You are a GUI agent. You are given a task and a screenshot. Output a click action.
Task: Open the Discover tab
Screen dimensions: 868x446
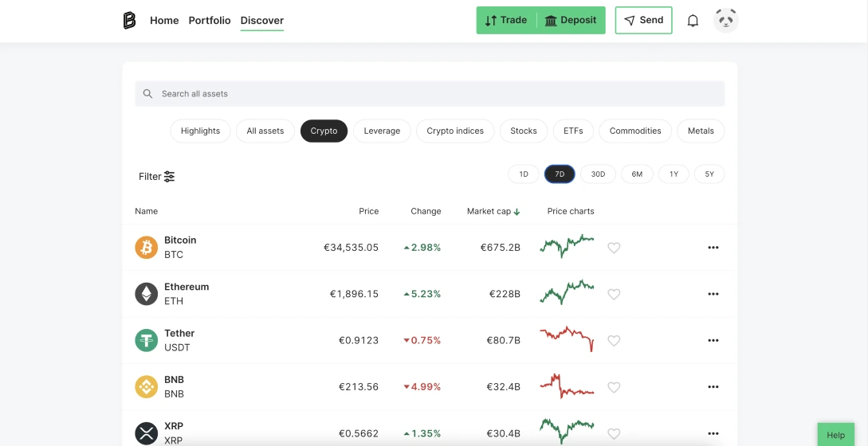262,21
